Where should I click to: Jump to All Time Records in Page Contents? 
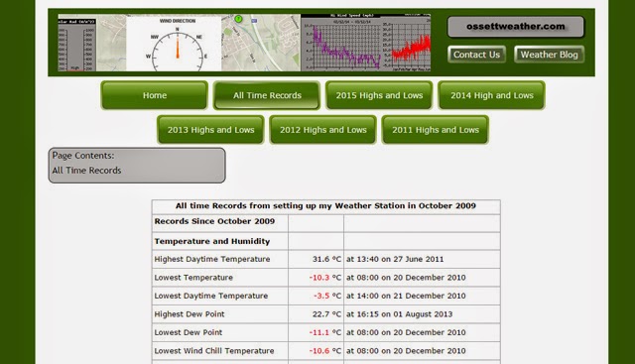click(86, 171)
